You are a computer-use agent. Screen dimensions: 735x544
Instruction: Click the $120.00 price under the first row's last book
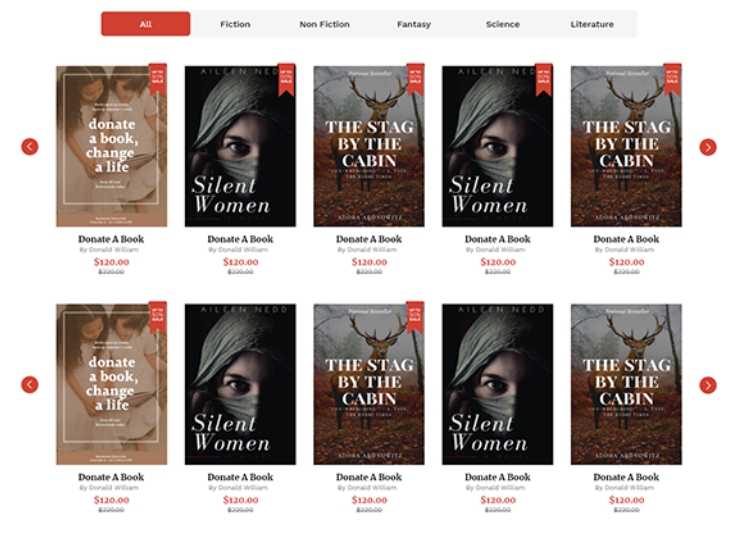[626, 262]
